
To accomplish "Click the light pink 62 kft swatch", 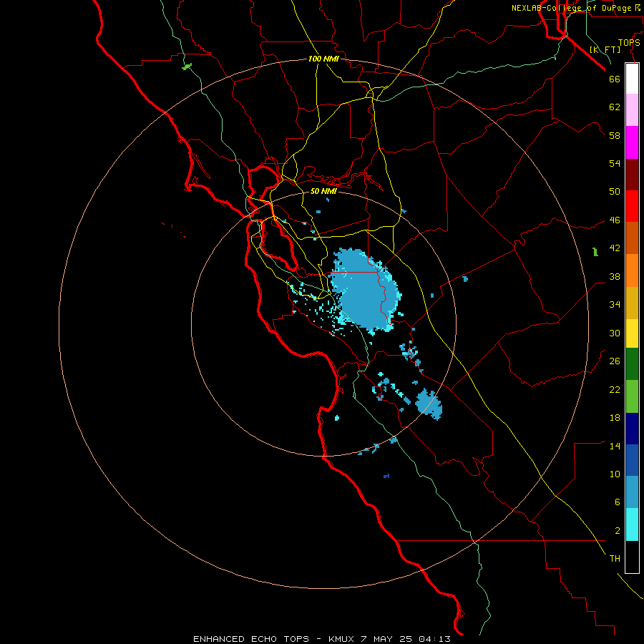I will (632, 109).
